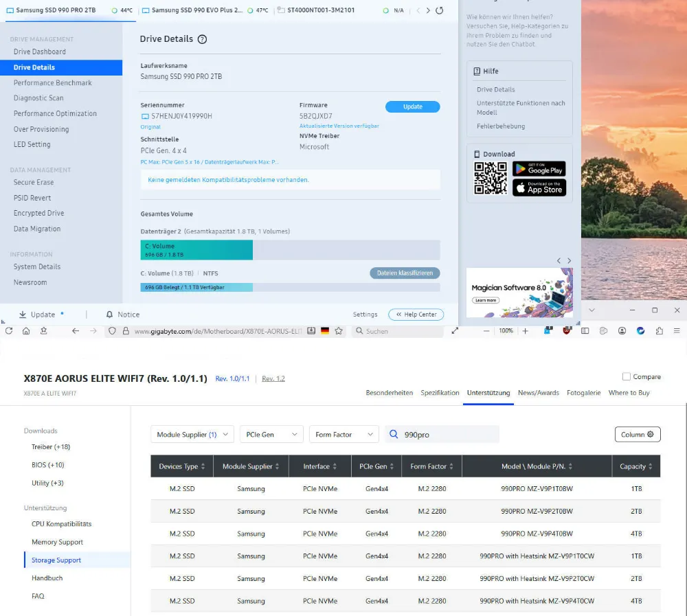The height and width of the screenshot is (616, 687).
Task: Click the App Store download badge
Action: tap(539, 187)
